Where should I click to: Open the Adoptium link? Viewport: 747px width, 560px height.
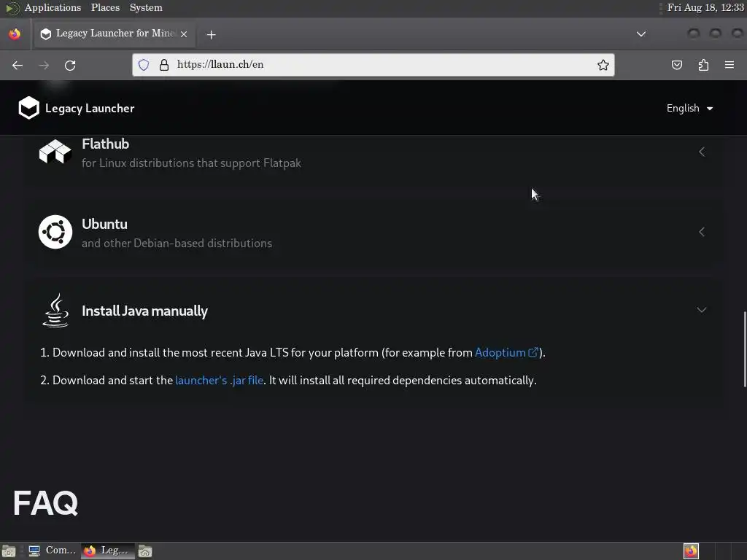(500, 352)
